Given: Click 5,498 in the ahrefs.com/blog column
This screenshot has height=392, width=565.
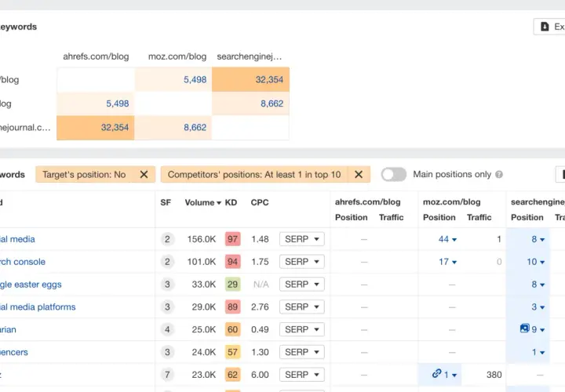Looking at the screenshot, I should (117, 103).
